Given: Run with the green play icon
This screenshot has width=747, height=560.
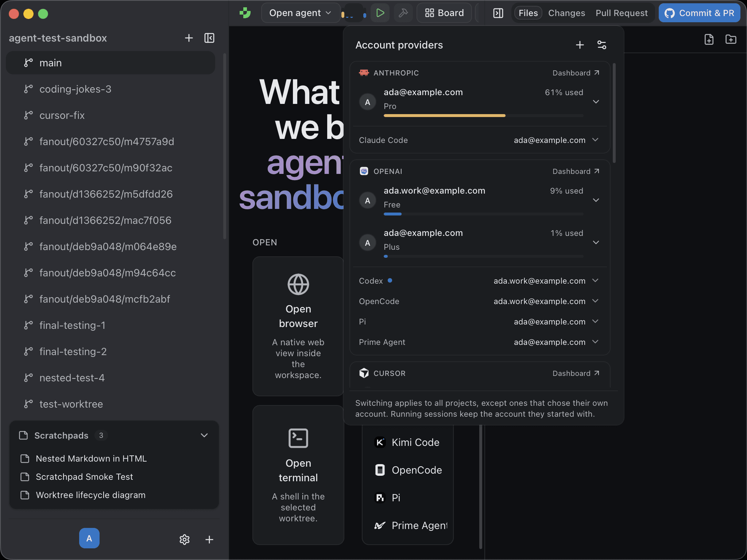Looking at the screenshot, I should pyautogui.click(x=380, y=13).
